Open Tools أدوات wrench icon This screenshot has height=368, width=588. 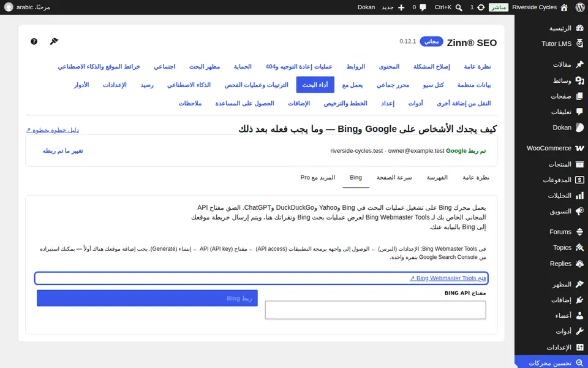(x=580, y=331)
